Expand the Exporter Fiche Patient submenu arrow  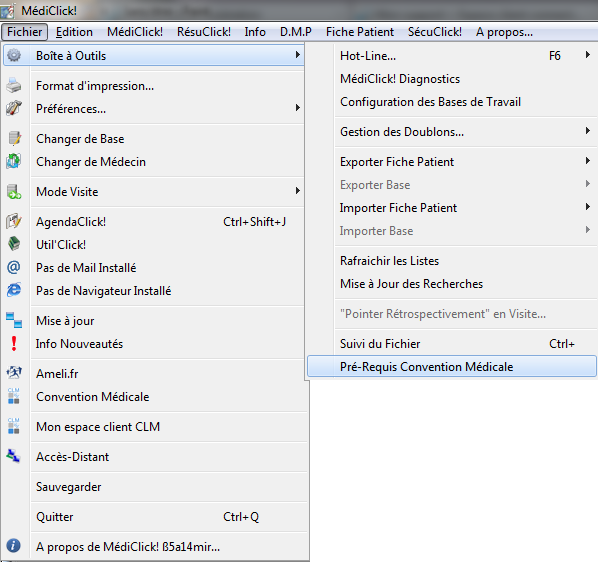pos(588,161)
